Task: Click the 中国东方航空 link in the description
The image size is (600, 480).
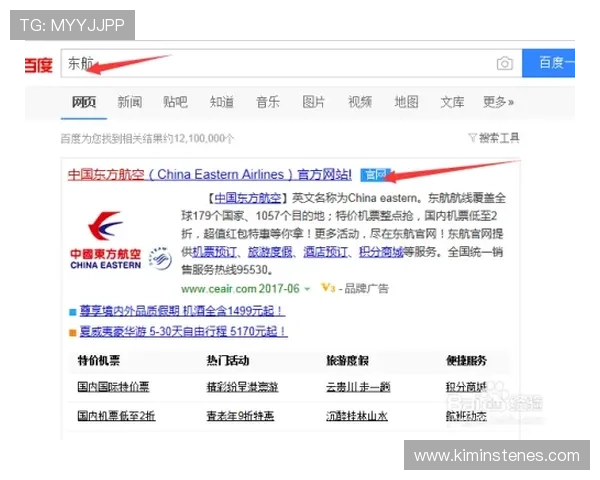Action: coord(248,198)
